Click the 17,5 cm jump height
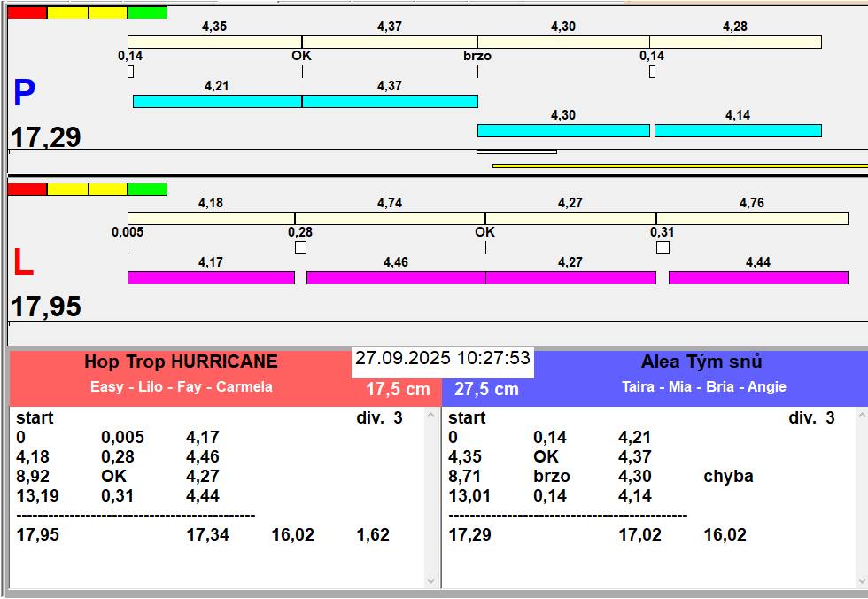Screen dimensions: 868x599 (x=398, y=389)
